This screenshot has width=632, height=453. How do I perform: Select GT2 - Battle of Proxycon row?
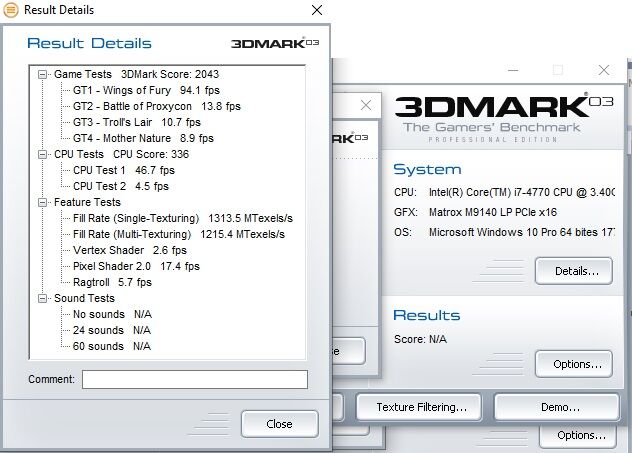coord(156,106)
